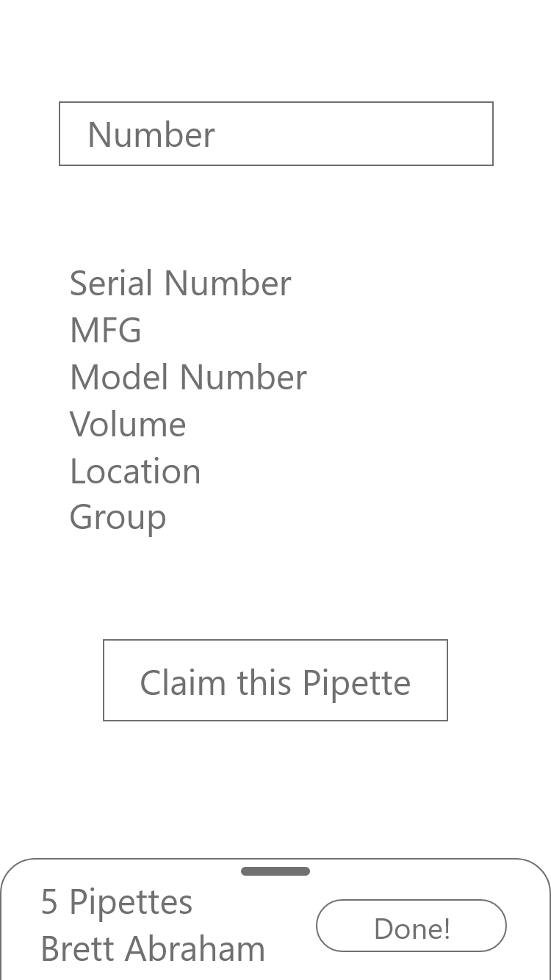Click the claimed pipettes count in bottom sheet
Viewport: 551px width, 980px height.
tap(117, 902)
